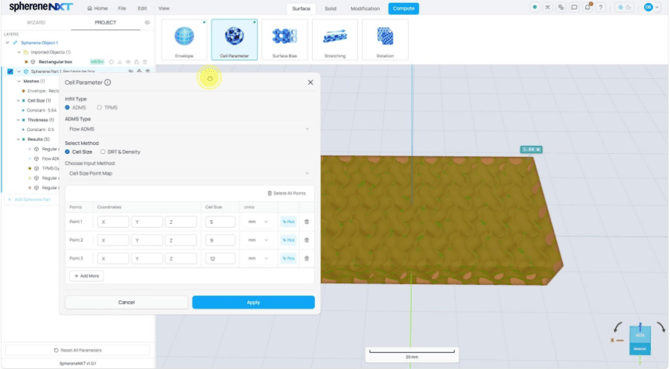Open the ADMS Type dropdown
The image size is (670, 369).
tap(189, 129)
